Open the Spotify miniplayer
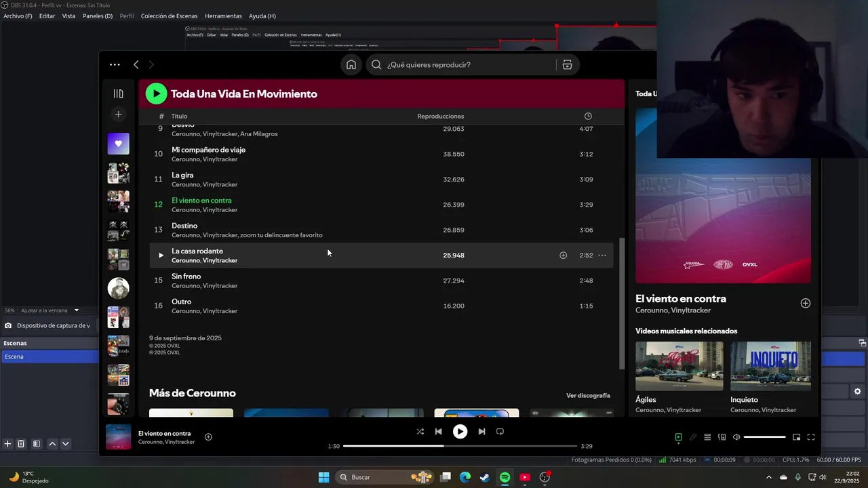868x488 pixels. pos(796,437)
